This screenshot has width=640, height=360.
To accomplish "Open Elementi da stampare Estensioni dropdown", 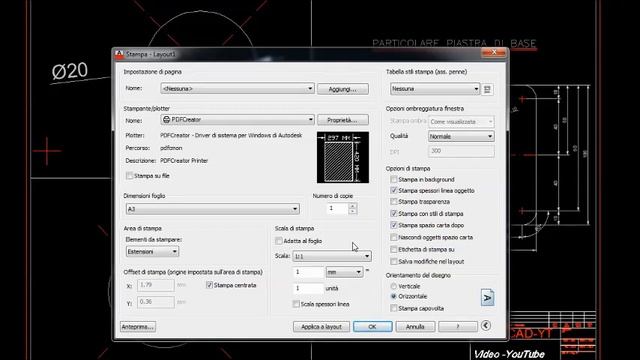I will [x=152, y=251].
